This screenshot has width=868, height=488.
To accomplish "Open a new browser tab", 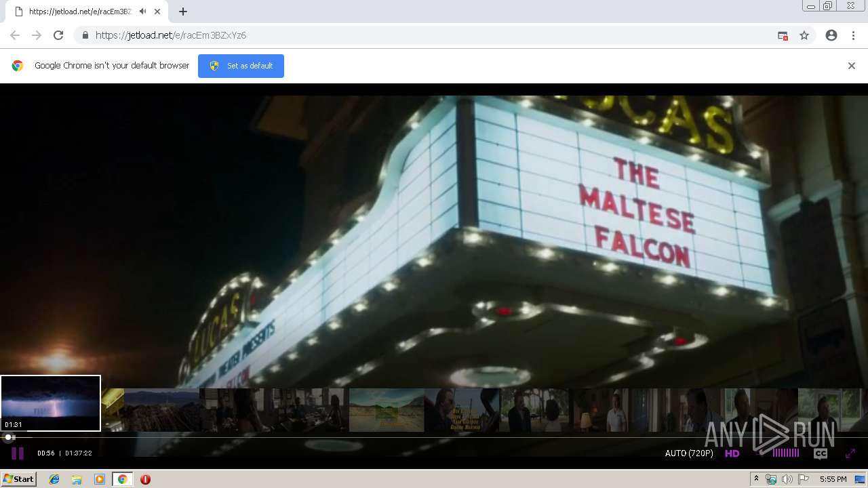I will click(x=182, y=12).
